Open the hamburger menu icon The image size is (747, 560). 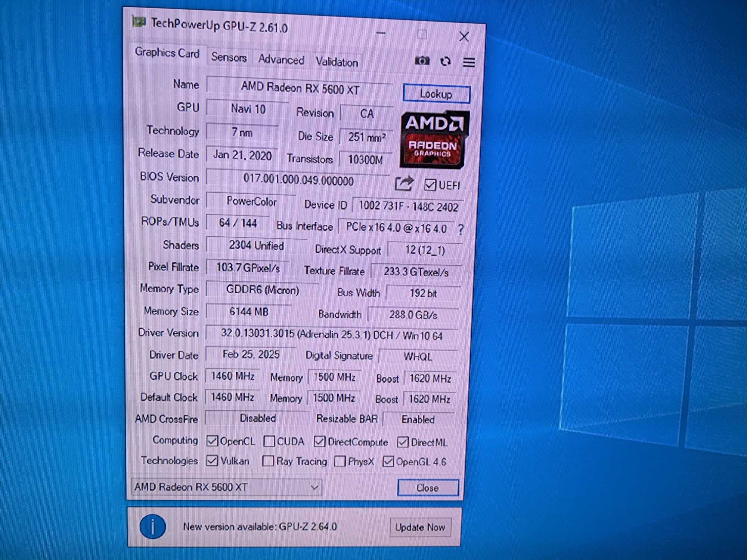tap(469, 62)
